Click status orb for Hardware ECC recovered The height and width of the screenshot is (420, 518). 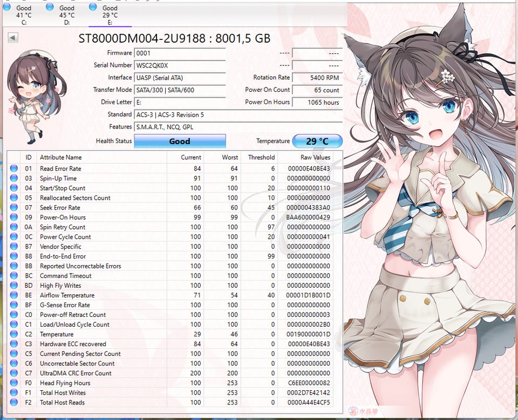click(14, 344)
